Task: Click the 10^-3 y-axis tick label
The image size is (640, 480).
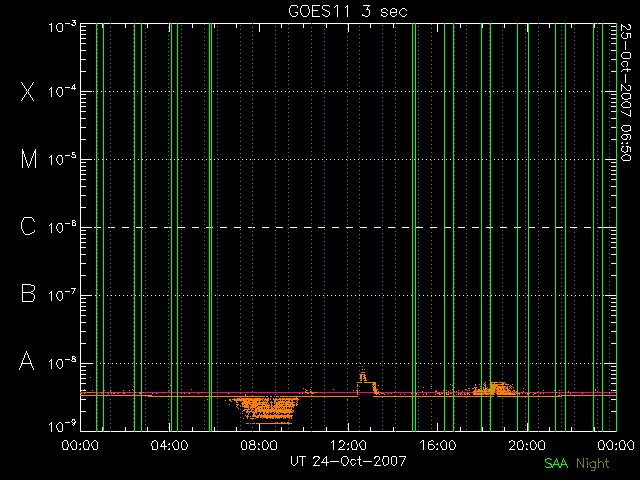Action: click(62, 27)
